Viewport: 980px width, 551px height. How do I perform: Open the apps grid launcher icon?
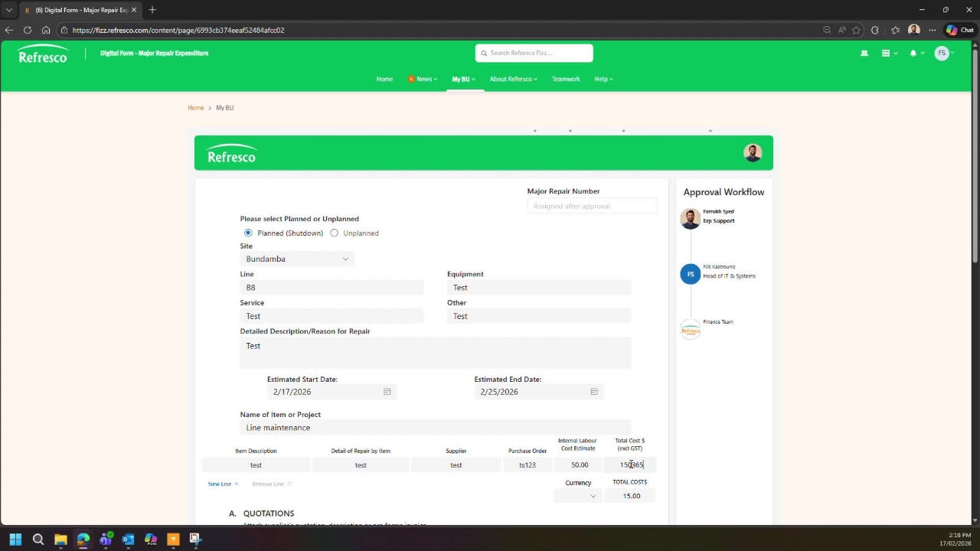point(886,54)
